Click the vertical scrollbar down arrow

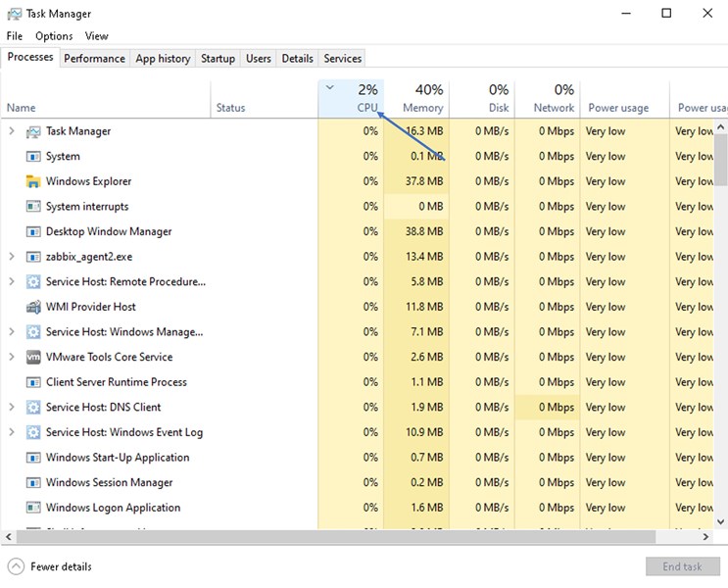click(720, 521)
